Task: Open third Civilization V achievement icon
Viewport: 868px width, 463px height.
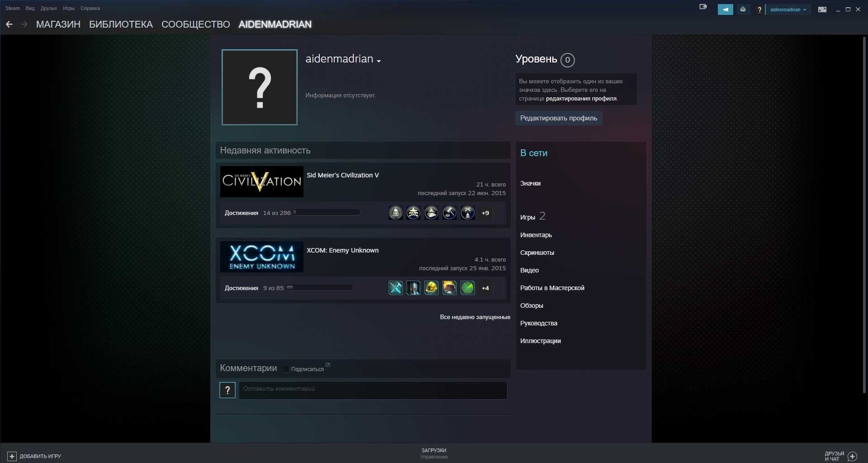Action: point(431,213)
